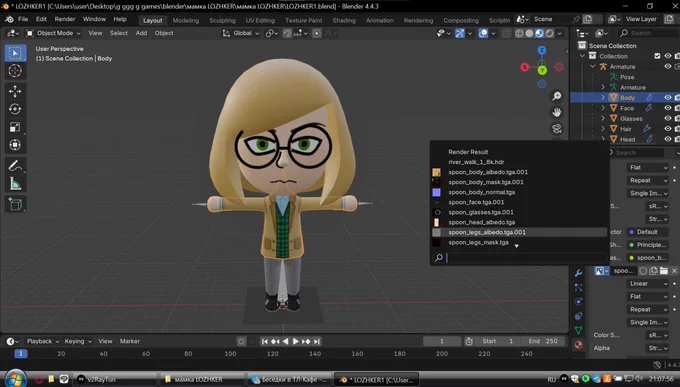Open the Windows Start button
This screenshot has height=387, width=680.
tap(16, 379)
